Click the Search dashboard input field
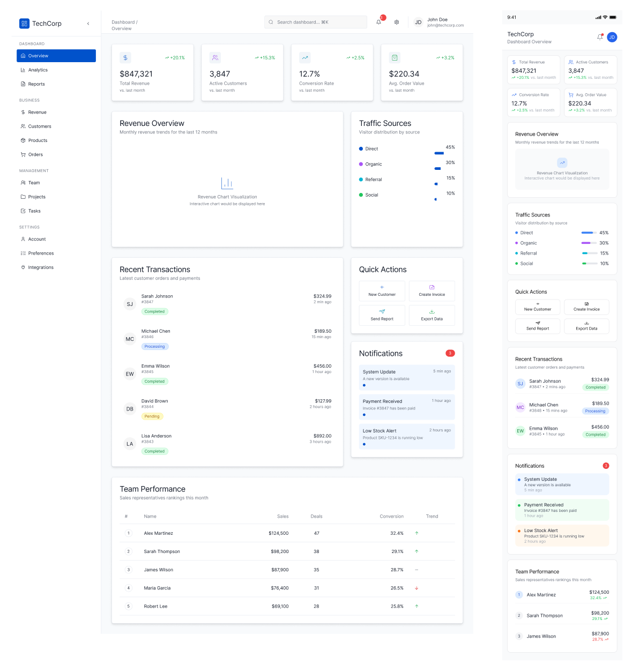Screen dimensions: 632x672 pyautogui.click(x=316, y=22)
